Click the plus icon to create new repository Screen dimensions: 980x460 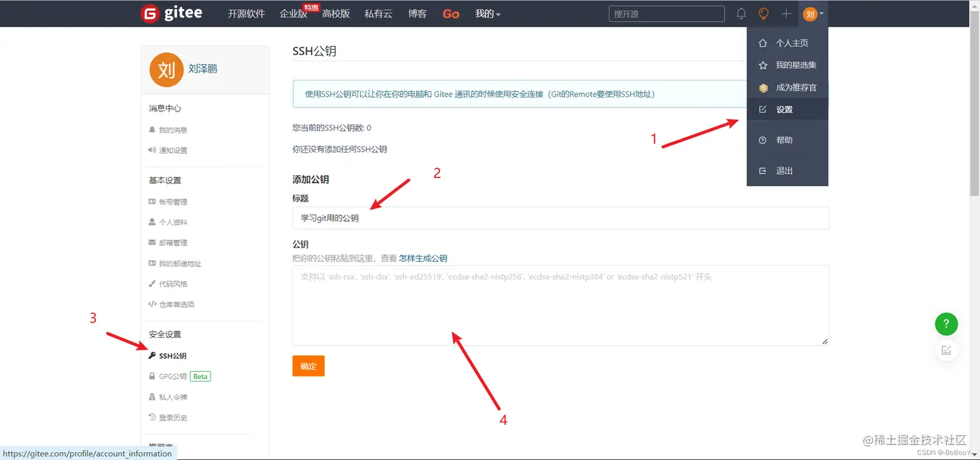click(x=786, y=14)
